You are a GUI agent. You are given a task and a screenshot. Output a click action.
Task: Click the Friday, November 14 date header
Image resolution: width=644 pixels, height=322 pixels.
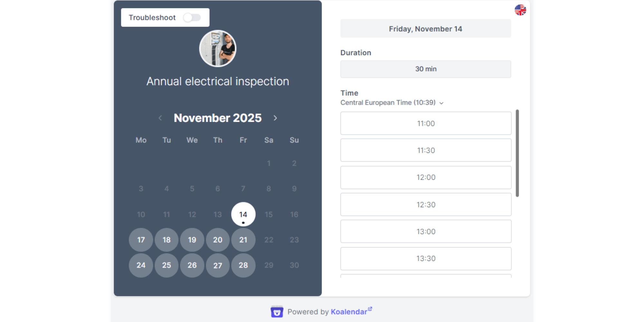point(426,29)
